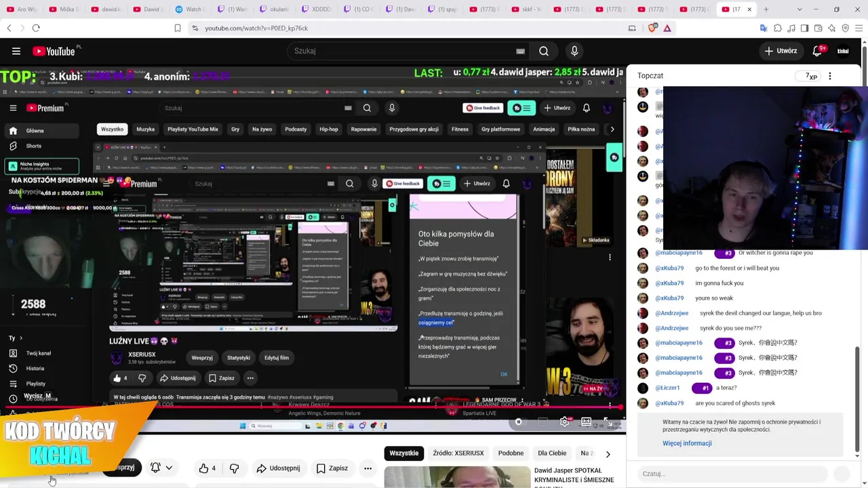The width and height of the screenshot is (868, 488).
Task: Open the video player settings gear
Action: pos(564,422)
